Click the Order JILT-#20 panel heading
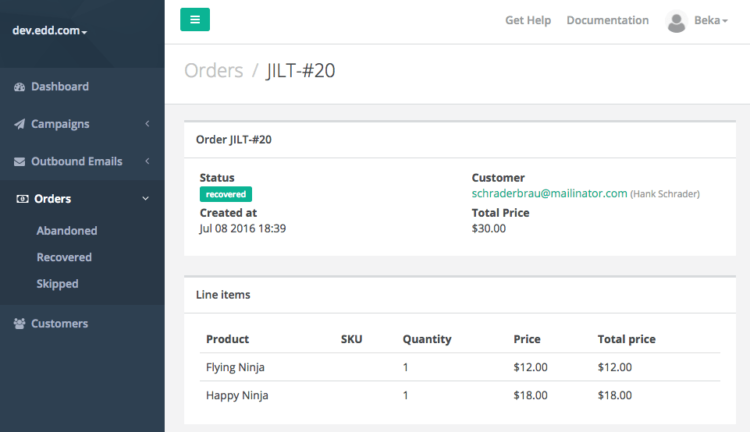Screen dimensions: 750x432 click(233, 140)
